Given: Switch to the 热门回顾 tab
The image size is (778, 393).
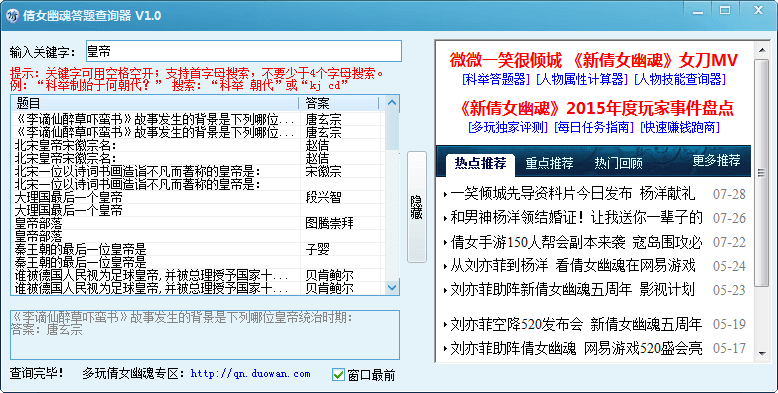Looking at the screenshot, I should tap(618, 163).
